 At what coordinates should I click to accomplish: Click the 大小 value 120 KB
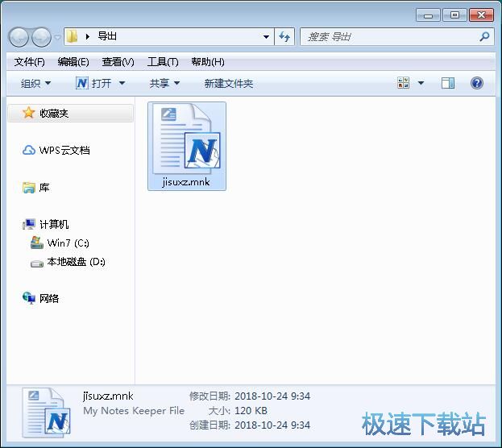click(251, 411)
